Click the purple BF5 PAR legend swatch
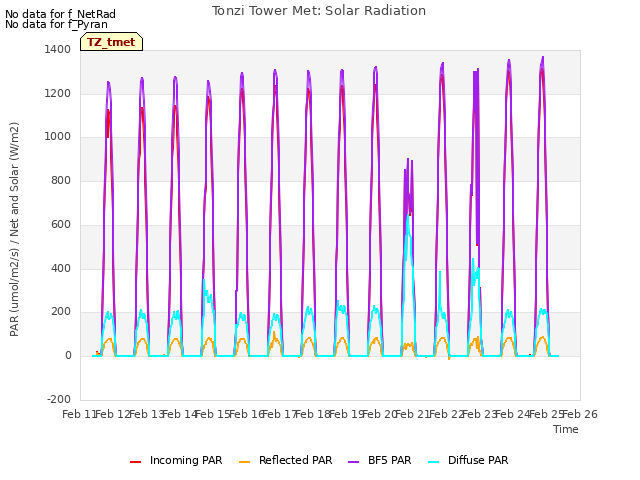Image resolution: width=640 pixels, height=480 pixels. [x=353, y=462]
